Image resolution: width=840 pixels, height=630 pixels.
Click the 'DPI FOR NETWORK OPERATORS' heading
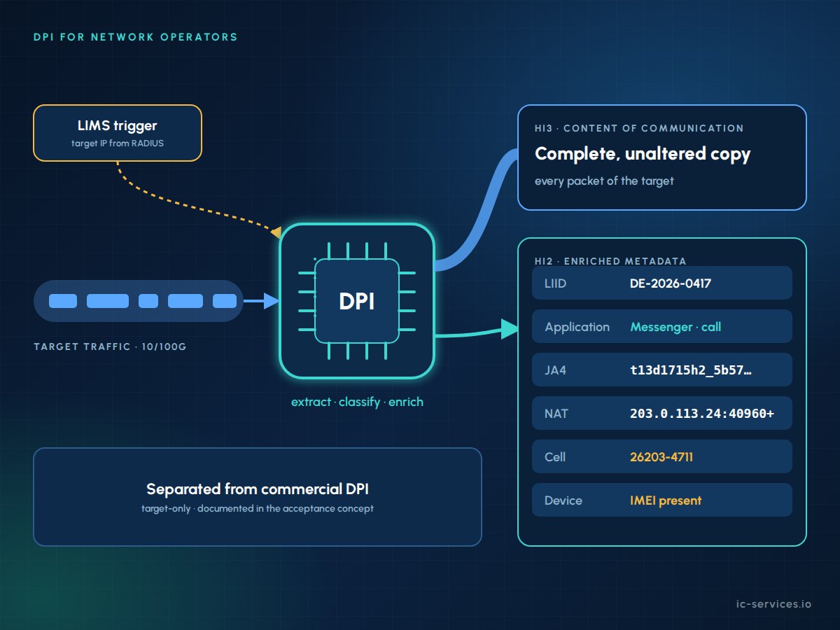(x=135, y=37)
